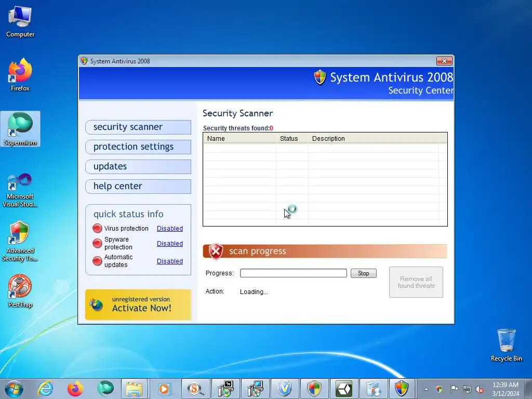Open the security scanner section
This screenshot has width=532, height=399.
coord(138,127)
